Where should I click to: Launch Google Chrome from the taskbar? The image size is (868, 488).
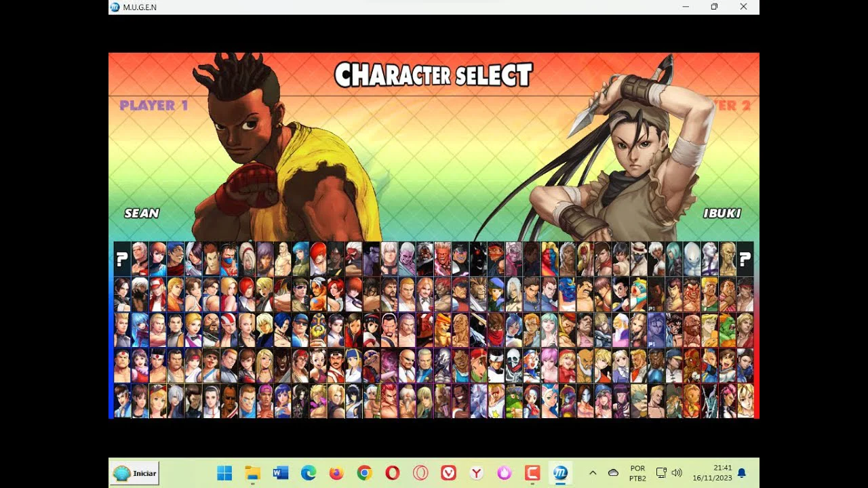tap(364, 473)
